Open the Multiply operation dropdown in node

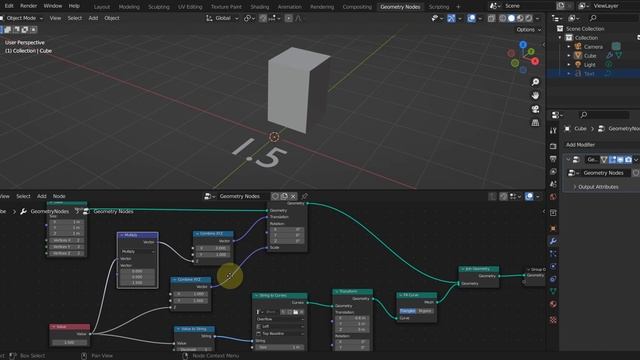point(138,251)
